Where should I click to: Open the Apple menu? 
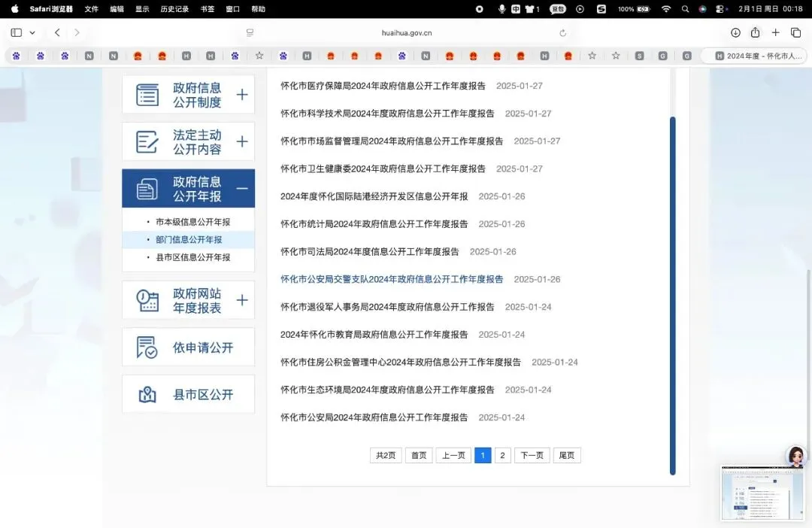tap(14, 9)
